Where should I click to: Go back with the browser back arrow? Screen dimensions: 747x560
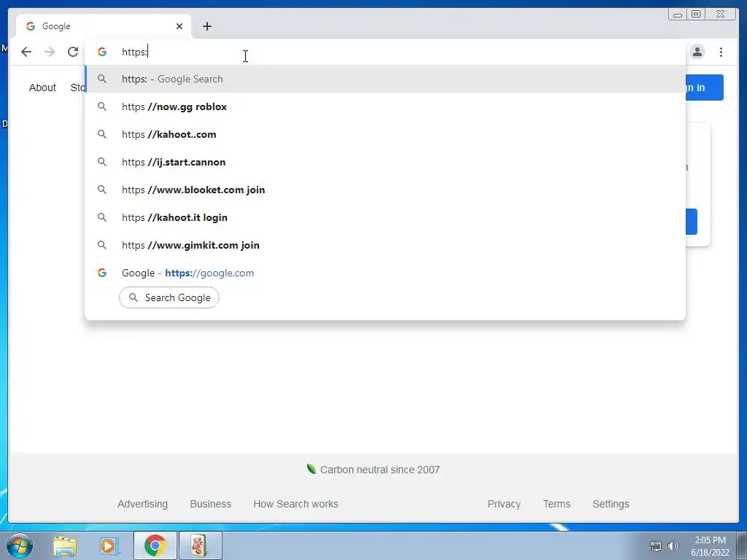click(x=26, y=52)
